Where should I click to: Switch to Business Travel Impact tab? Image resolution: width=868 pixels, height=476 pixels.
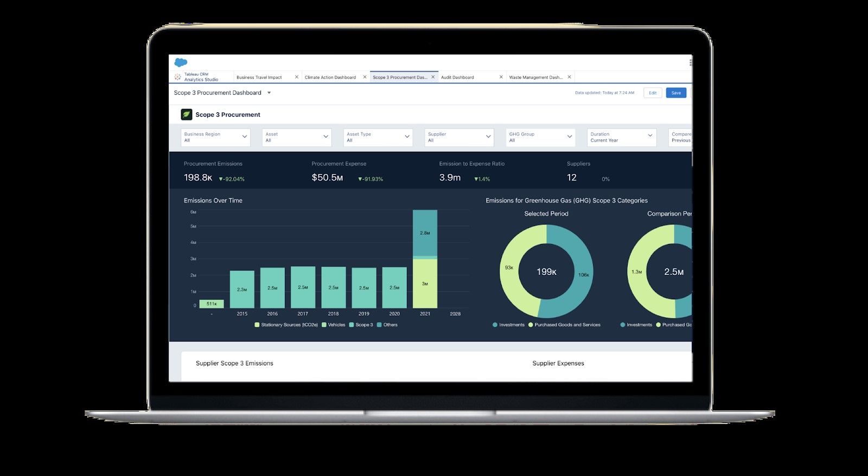point(259,78)
